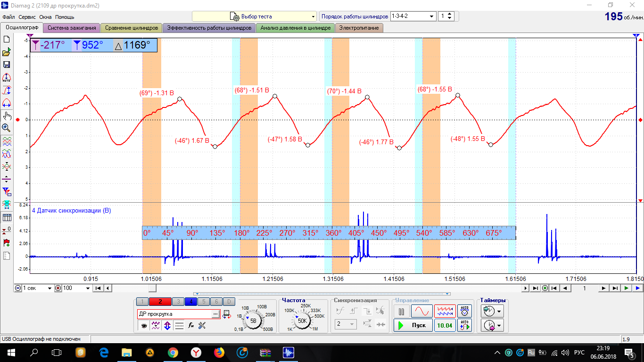Open file with folder icon

click(x=7, y=52)
